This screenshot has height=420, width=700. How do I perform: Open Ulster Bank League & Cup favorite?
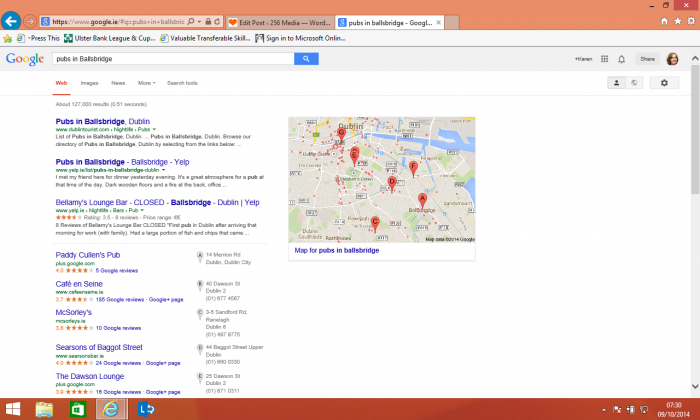click(x=110, y=38)
